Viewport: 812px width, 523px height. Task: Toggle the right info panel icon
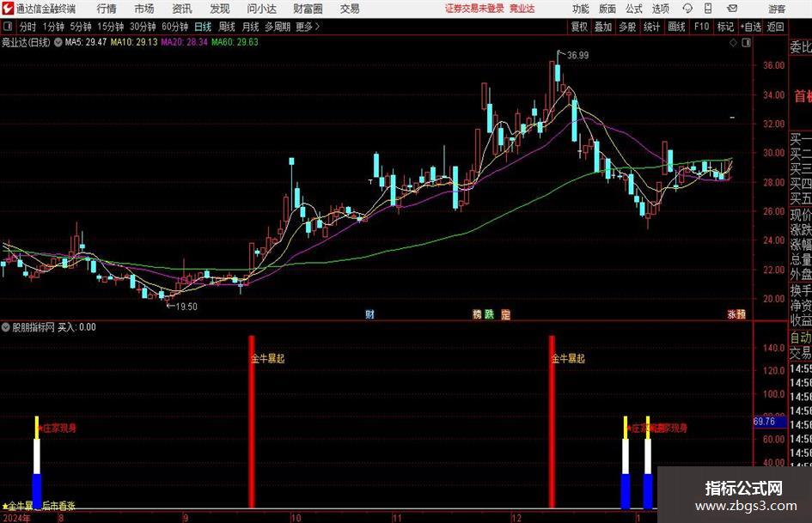pyautogui.click(x=746, y=43)
